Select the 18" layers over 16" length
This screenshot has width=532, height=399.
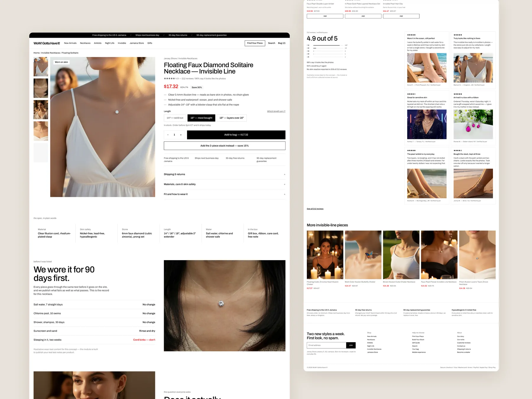pos(231,118)
